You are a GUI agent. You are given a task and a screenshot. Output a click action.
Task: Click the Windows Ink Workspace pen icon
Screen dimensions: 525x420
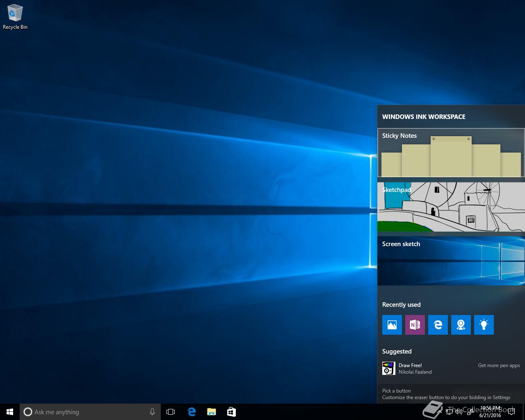point(470,412)
